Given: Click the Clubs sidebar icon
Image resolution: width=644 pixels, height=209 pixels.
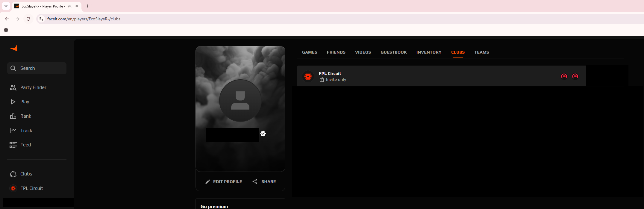Looking at the screenshot, I should pyautogui.click(x=13, y=174).
